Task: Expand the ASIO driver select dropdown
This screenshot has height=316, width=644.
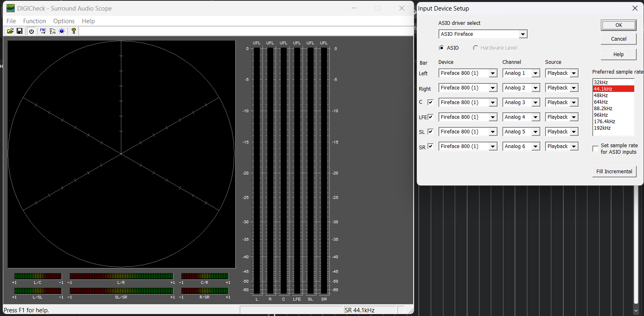Action: click(x=523, y=34)
